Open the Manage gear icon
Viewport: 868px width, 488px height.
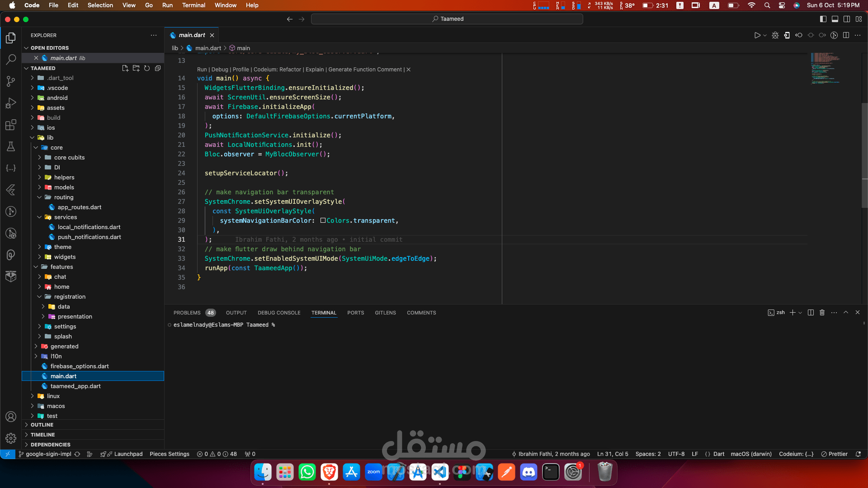click(x=11, y=438)
